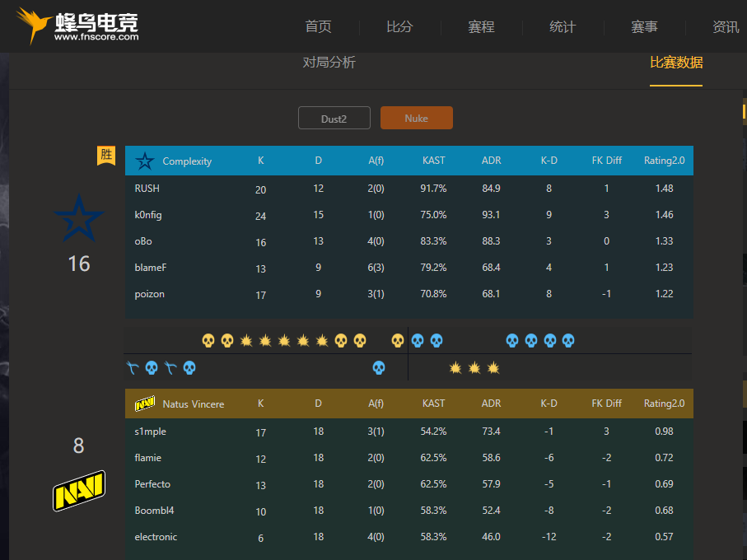Image resolution: width=747 pixels, height=560 pixels.
Task: Click the first blue skull right of halftime divider
Action: [418, 340]
